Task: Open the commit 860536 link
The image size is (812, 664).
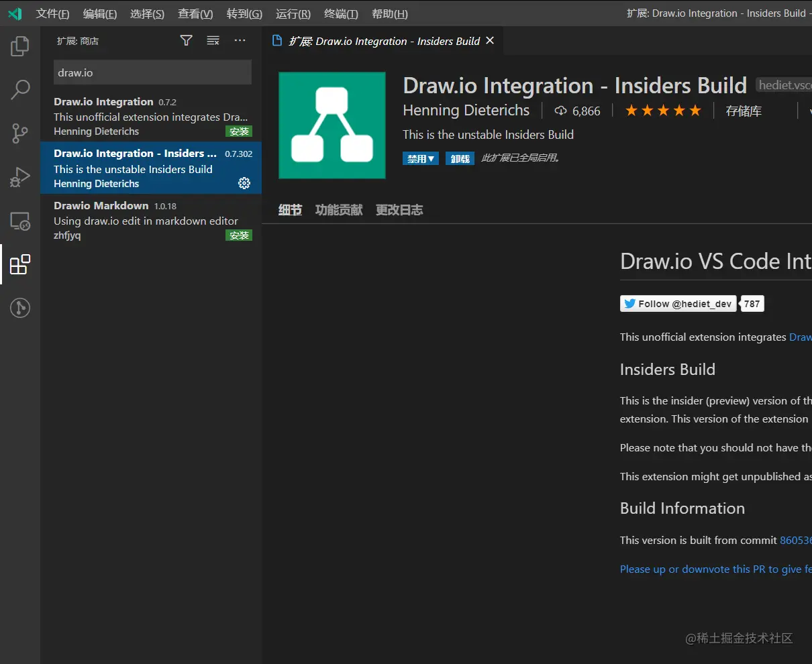Action: tap(795, 540)
